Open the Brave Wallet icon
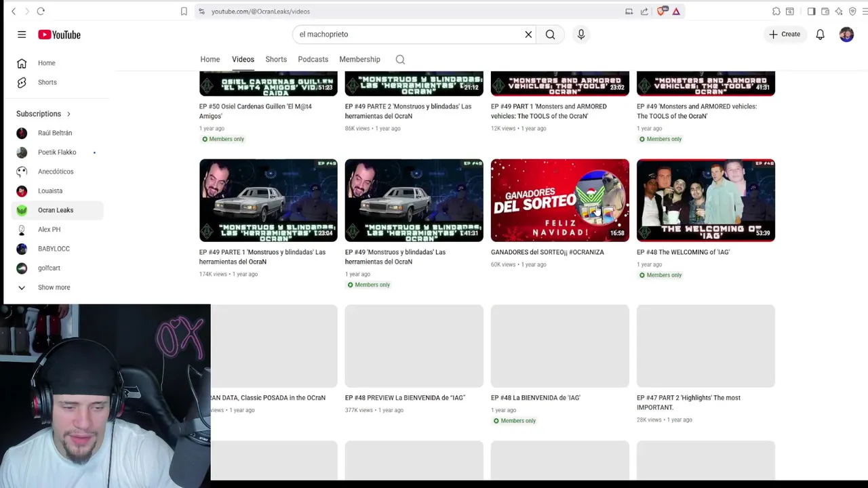 [x=825, y=12]
